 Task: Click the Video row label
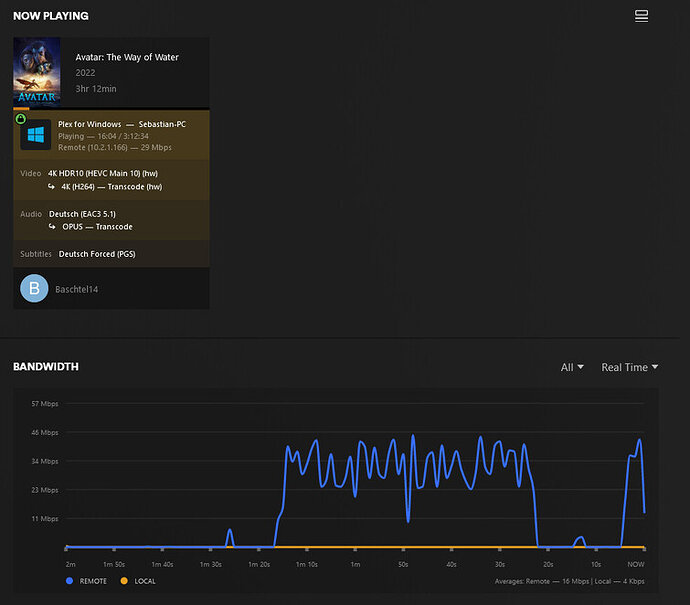[x=30, y=173]
